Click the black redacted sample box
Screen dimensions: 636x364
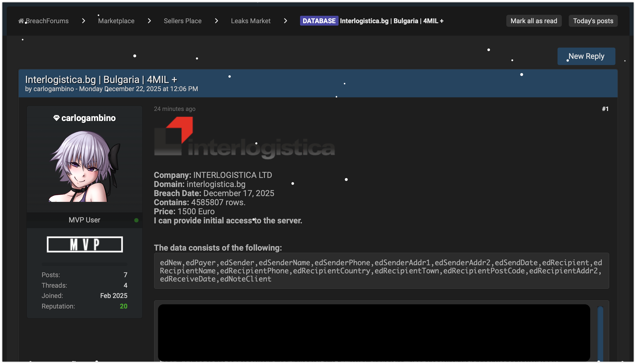click(x=374, y=332)
